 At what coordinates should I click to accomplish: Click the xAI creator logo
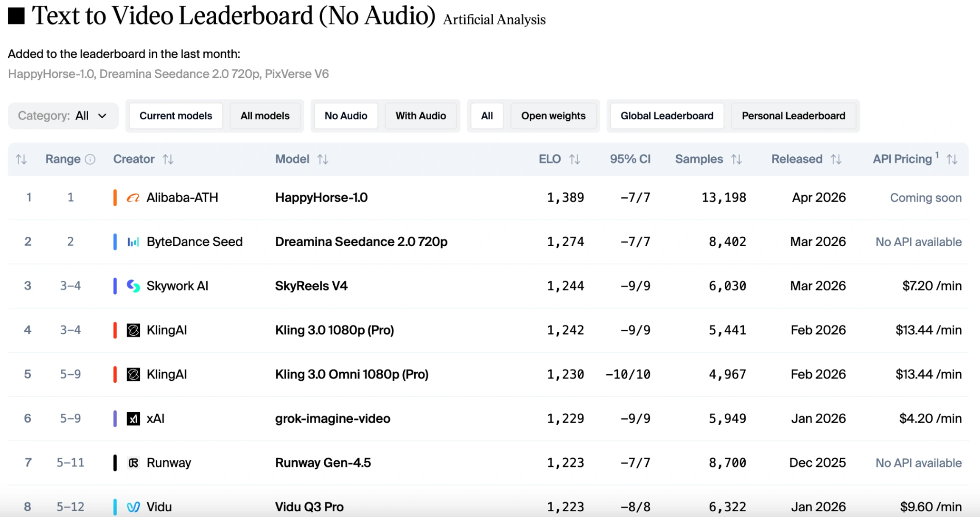point(133,418)
